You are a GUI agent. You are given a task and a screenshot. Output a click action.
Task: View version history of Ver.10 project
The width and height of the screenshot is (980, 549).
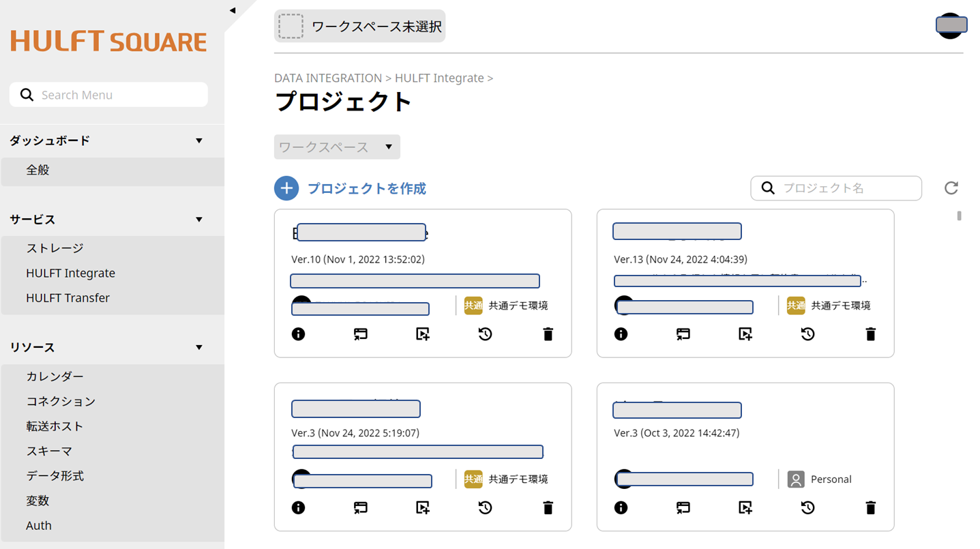click(x=485, y=334)
